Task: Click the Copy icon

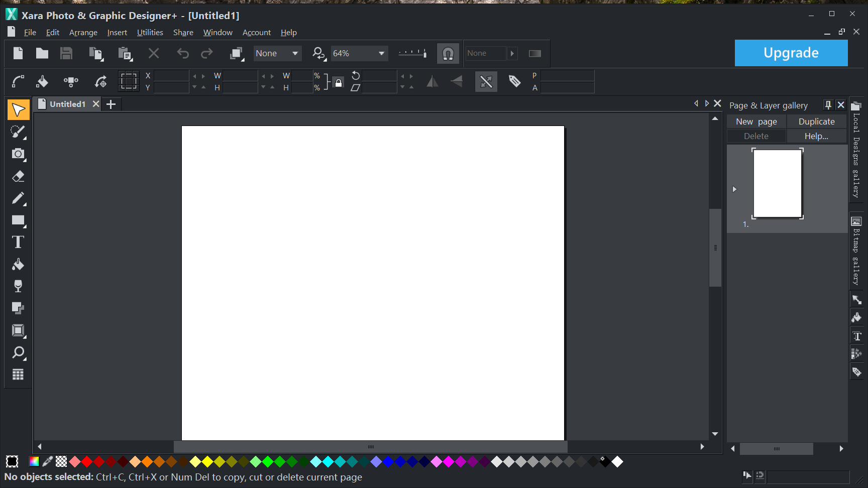Action: 95,53
